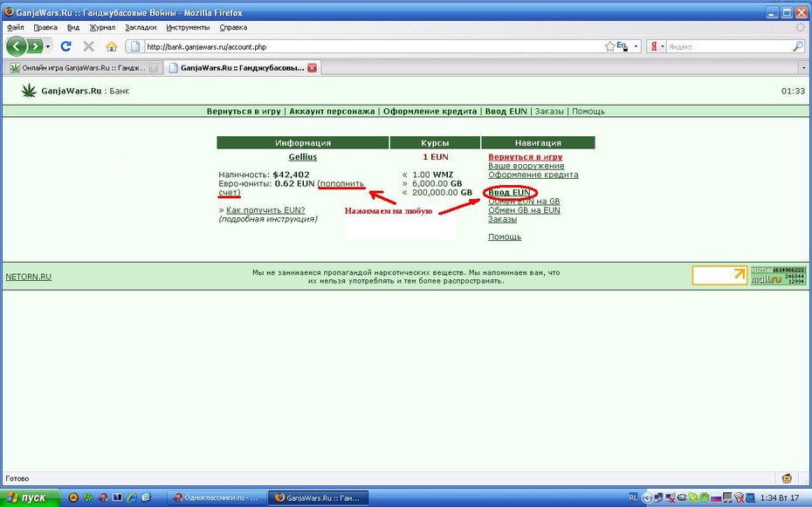Open the Журнал menu

point(102,27)
